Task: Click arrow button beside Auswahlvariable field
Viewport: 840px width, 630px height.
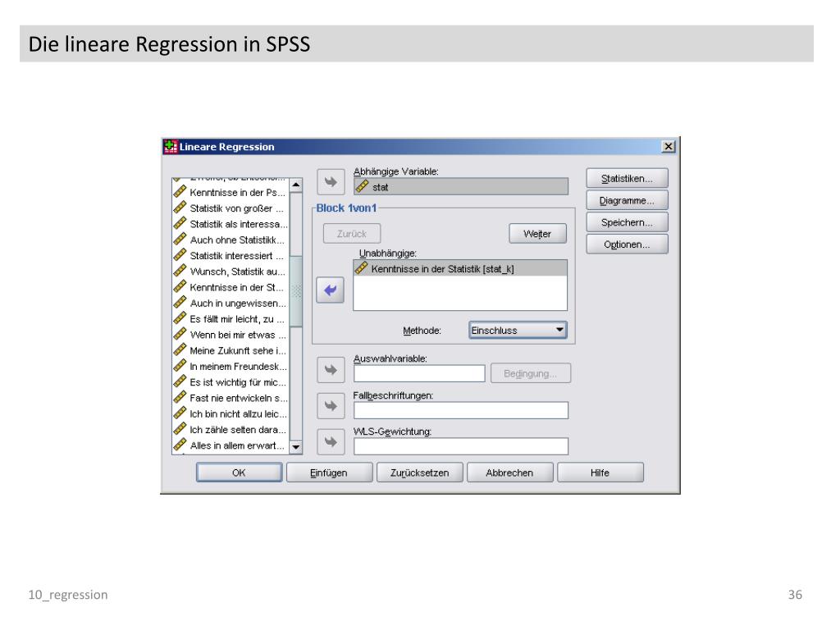Action: [x=331, y=370]
